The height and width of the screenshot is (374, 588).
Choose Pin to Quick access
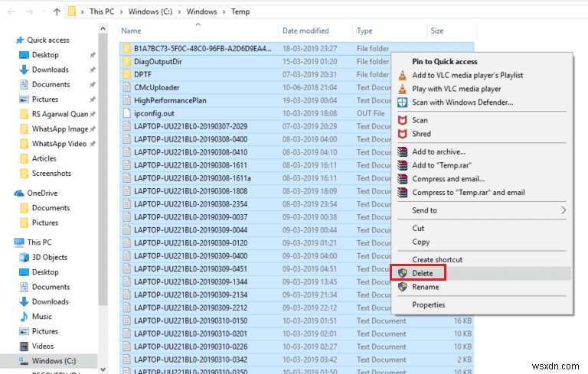click(x=445, y=61)
